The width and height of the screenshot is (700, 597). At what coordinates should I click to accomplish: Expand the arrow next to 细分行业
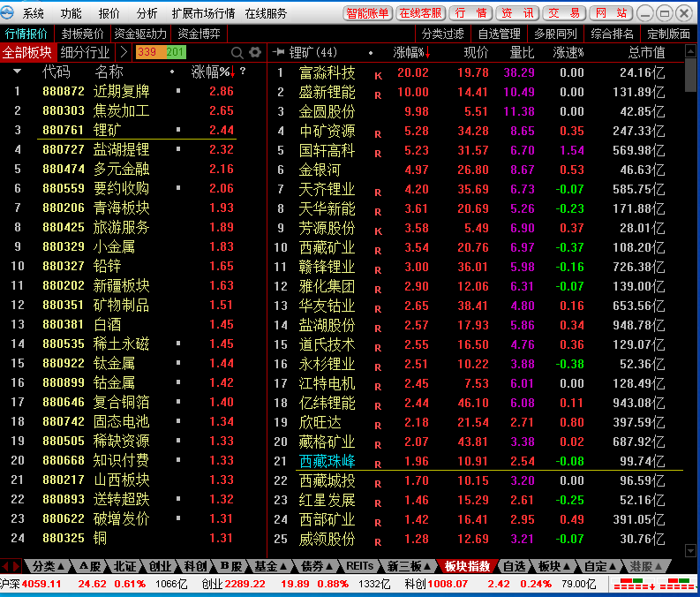tap(124, 52)
